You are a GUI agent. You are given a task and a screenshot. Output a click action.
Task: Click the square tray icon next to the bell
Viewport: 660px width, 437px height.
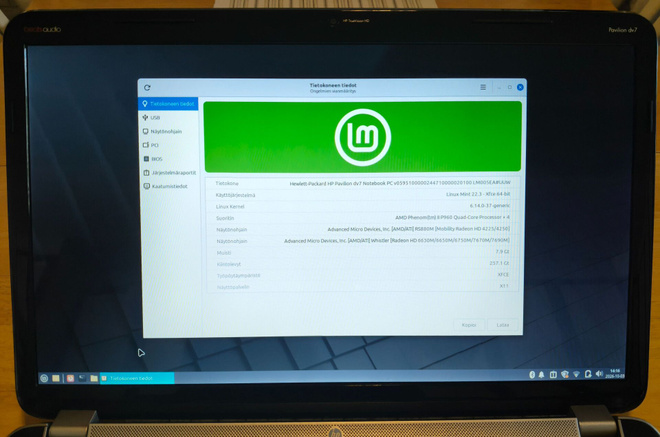(x=553, y=375)
